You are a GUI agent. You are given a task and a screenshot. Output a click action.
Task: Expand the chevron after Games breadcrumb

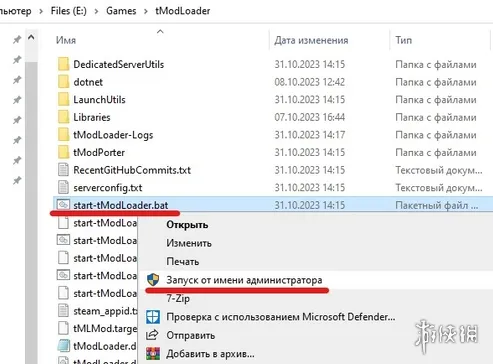(146, 11)
